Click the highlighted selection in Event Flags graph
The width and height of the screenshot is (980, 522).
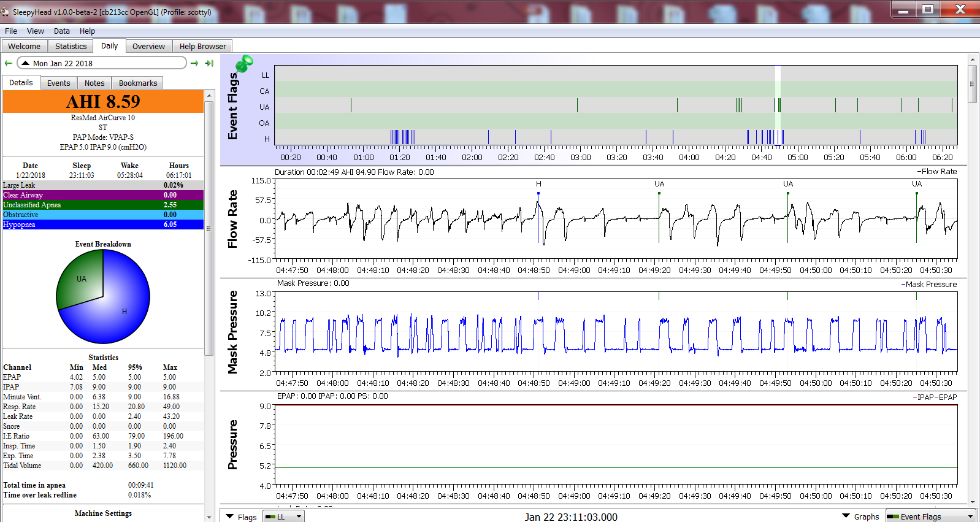click(x=778, y=106)
